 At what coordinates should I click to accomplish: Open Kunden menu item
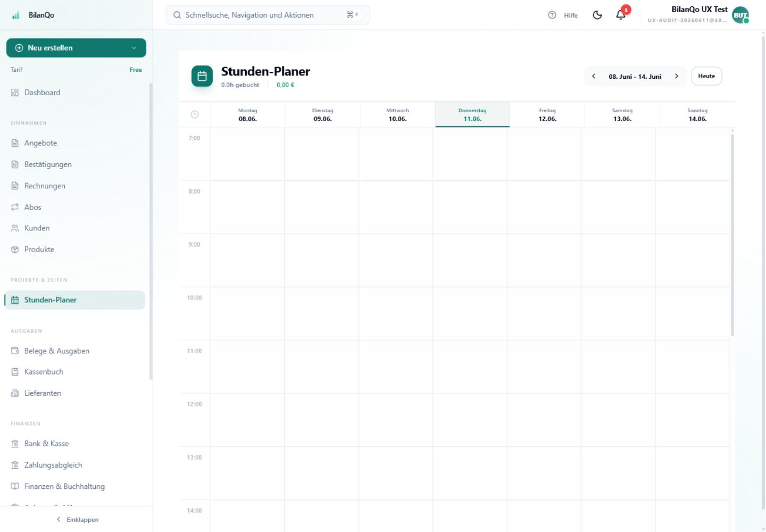[x=76, y=228]
